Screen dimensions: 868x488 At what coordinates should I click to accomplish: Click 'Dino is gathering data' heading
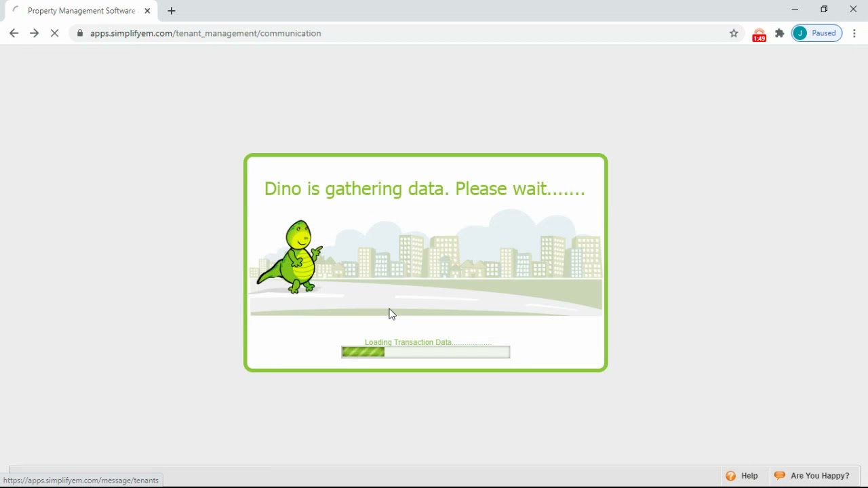(425, 189)
